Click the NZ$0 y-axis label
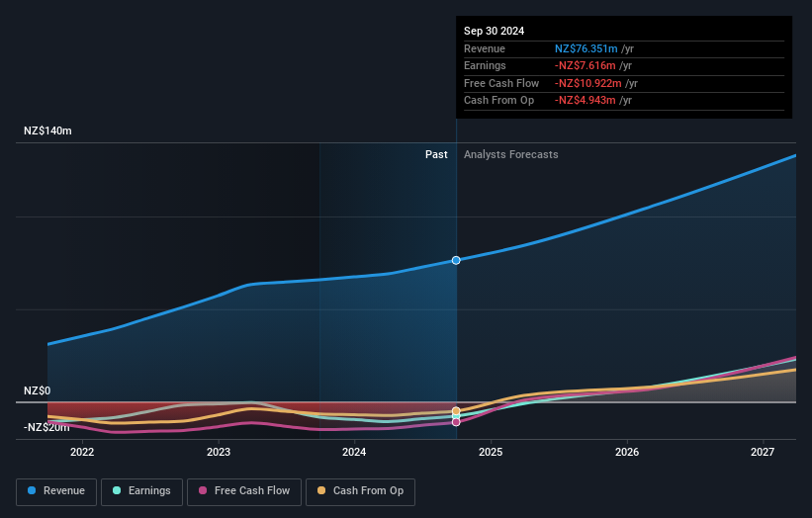 [x=38, y=390]
